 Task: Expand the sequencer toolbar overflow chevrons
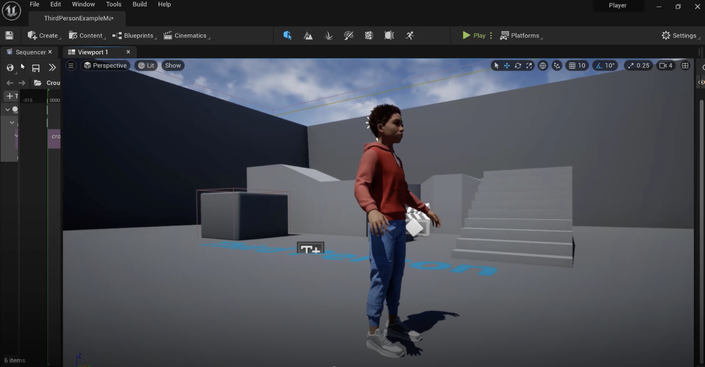(52, 68)
